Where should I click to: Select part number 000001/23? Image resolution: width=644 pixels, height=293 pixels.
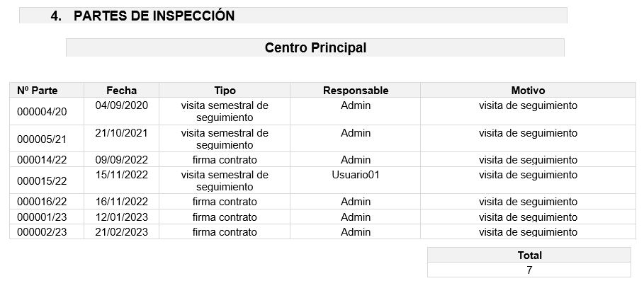42,217
